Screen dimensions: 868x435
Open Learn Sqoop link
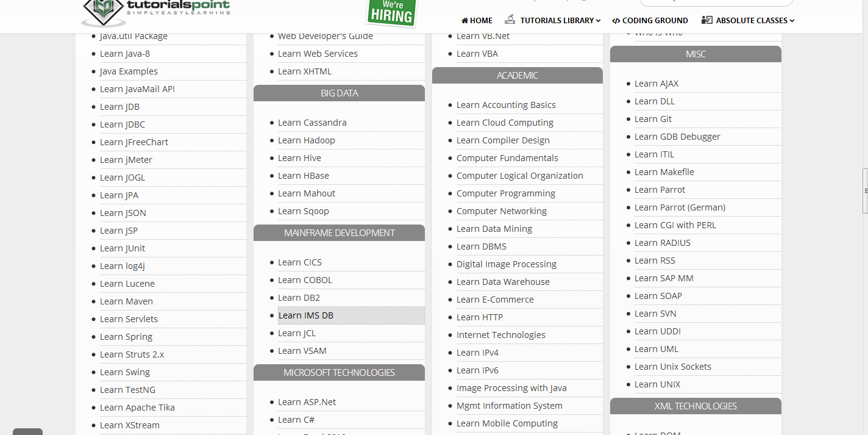click(304, 211)
